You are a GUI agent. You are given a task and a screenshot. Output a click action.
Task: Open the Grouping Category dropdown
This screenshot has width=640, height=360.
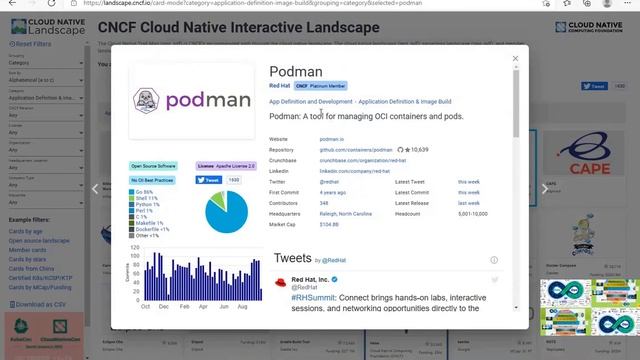(x=46, y=63)
